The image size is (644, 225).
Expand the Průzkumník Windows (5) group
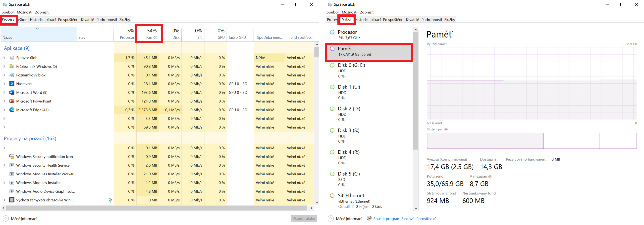tap(4, 66)
